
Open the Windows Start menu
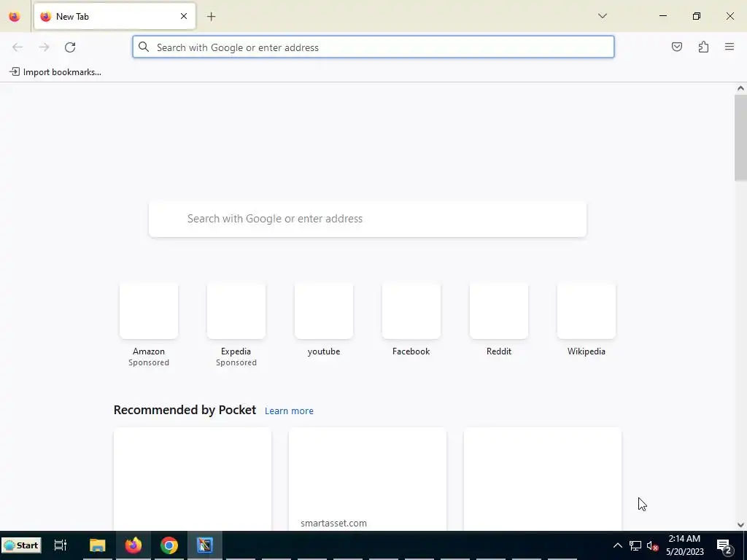(x=21, y=545)
